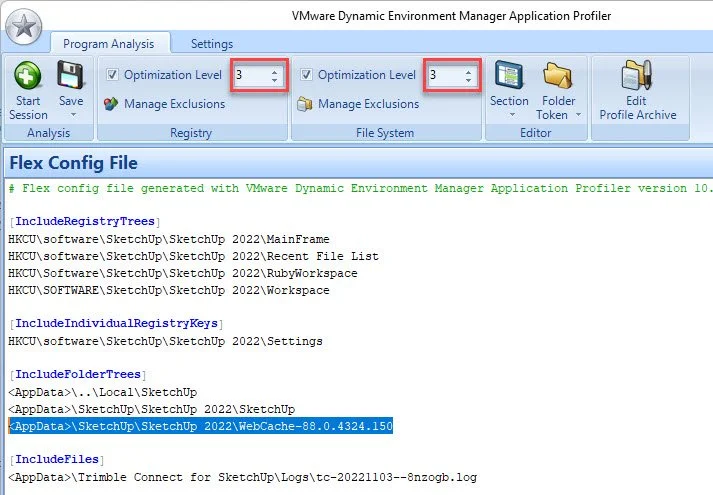Image resolution: width=713 pixels, height=495 pixels.
Task: Click the [IncludeFolderTrees] section header
Action: [78, 375]
